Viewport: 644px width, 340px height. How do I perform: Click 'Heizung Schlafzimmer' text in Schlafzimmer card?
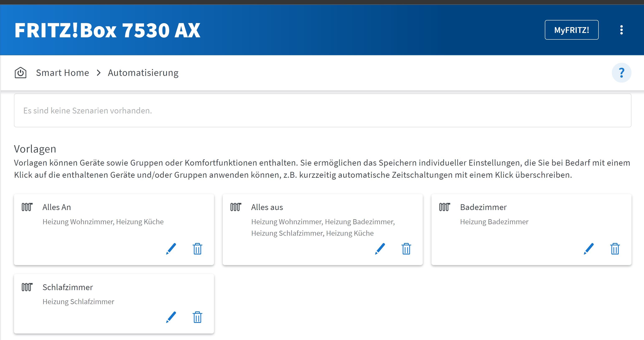pyautogui.click(x=78, y=302)
